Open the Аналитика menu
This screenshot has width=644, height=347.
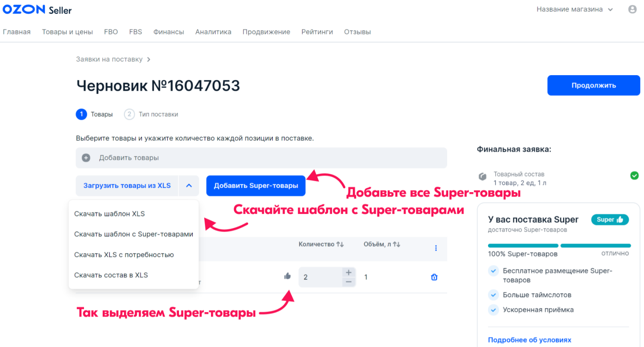pos(213,32)
